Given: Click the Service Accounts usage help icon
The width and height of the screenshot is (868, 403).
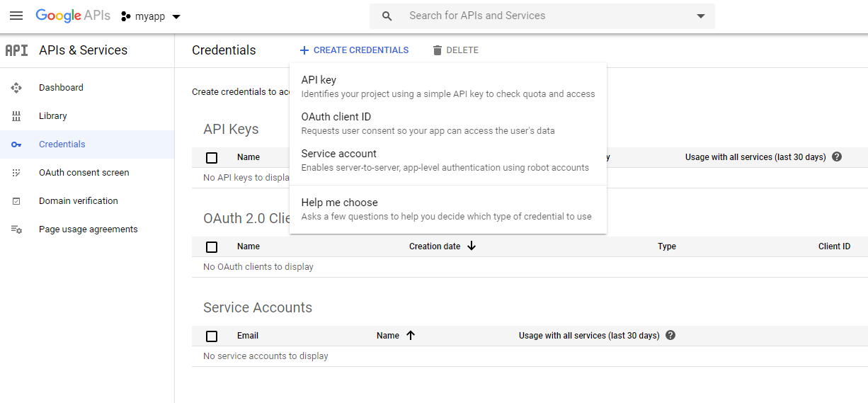Looking at the screenshot, I should (670, 335).
